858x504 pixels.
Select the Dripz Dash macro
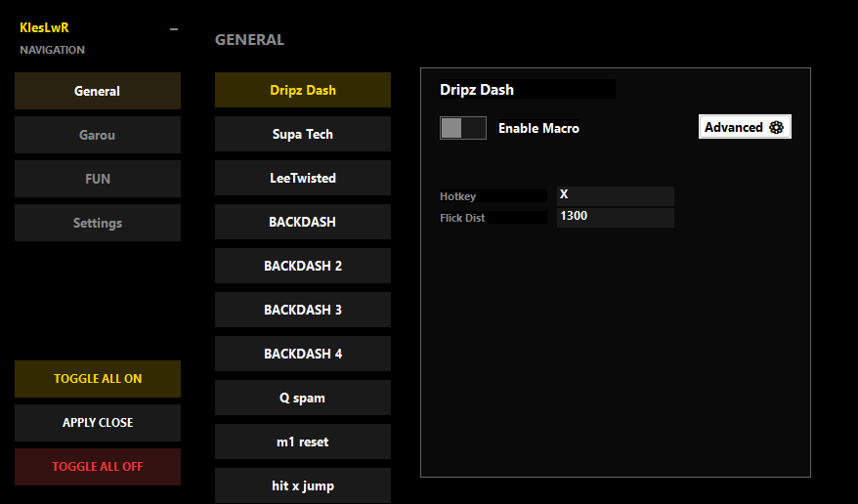click(x=303, y=90)
